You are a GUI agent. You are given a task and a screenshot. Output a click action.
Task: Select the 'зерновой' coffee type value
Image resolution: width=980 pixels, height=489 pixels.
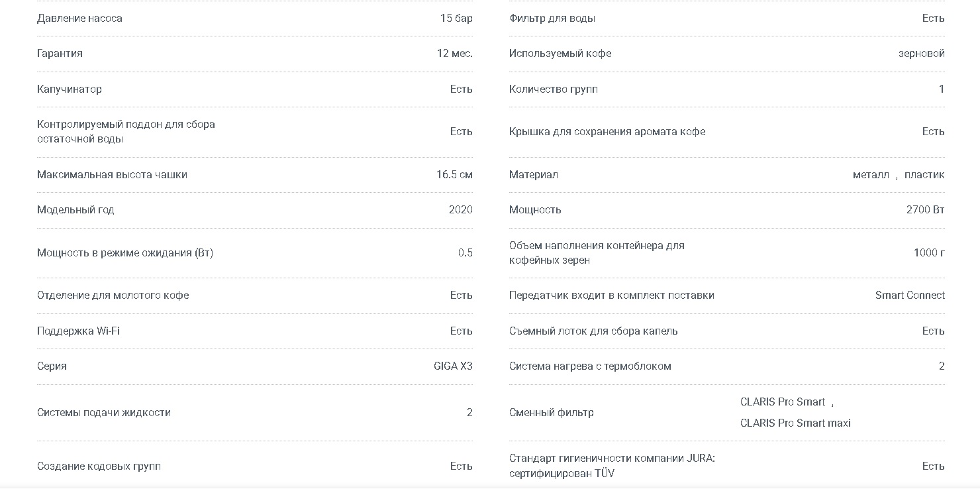(x=922, y=54)
